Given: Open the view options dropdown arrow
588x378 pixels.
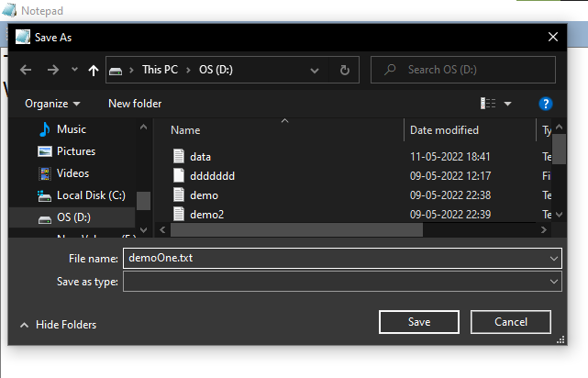Looking at the screenshot, I should pos(508,104).
